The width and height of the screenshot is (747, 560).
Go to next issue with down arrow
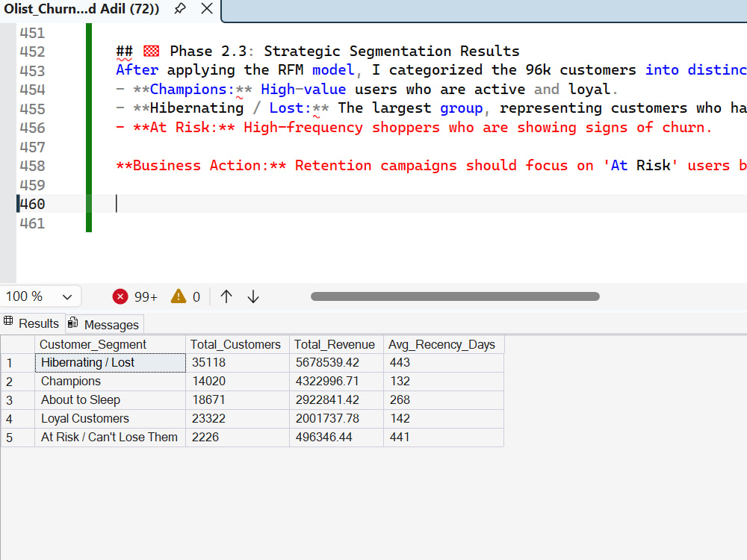253,296
